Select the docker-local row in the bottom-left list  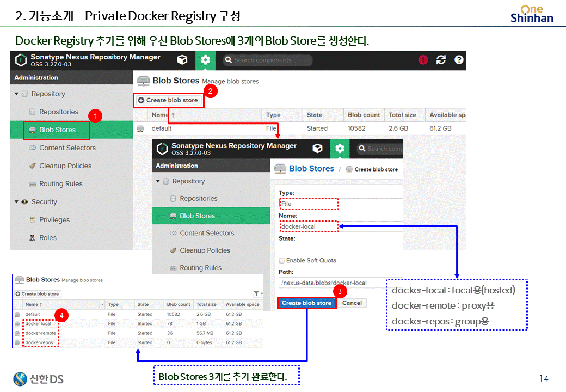138,324
